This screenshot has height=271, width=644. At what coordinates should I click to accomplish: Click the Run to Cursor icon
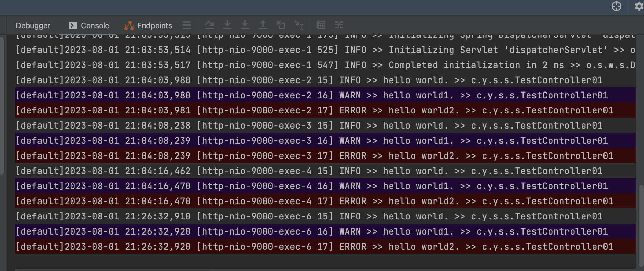[x=299, y=25]
